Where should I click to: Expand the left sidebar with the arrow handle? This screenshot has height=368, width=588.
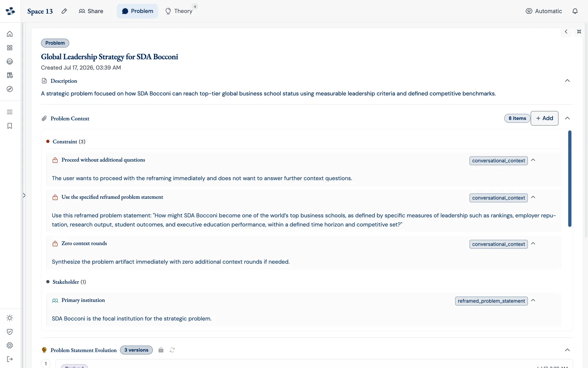coord(24,195)
